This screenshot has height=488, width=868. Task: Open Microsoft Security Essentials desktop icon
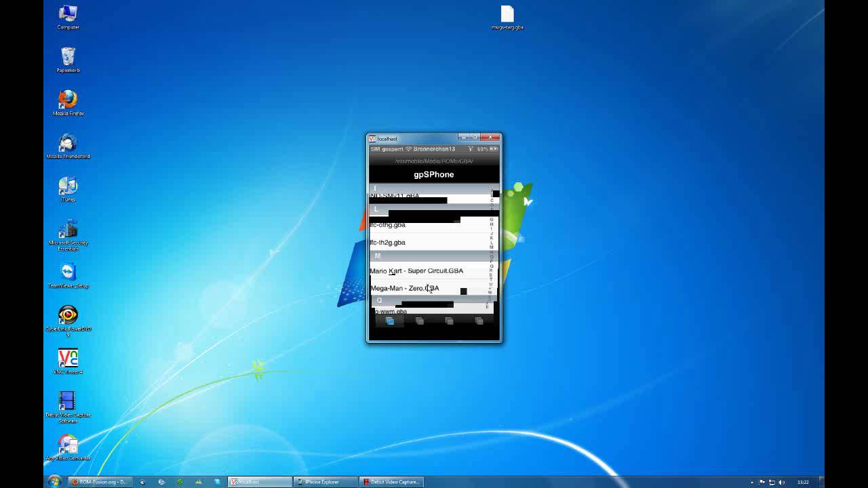(68, 235)
